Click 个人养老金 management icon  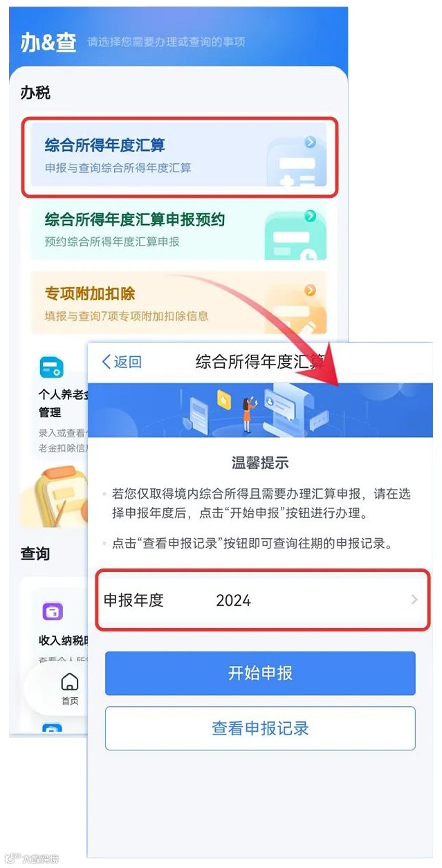[x=51, y=367]
